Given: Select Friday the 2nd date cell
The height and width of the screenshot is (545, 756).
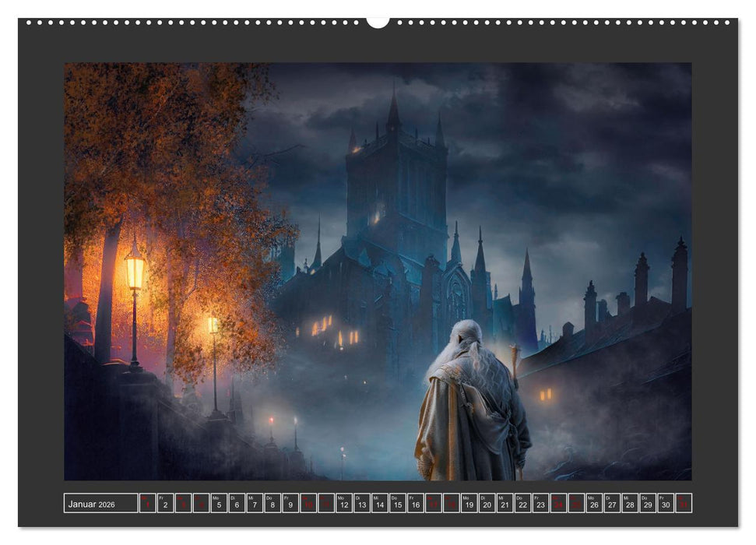Looking at the screenshot, I should [165, 503].
